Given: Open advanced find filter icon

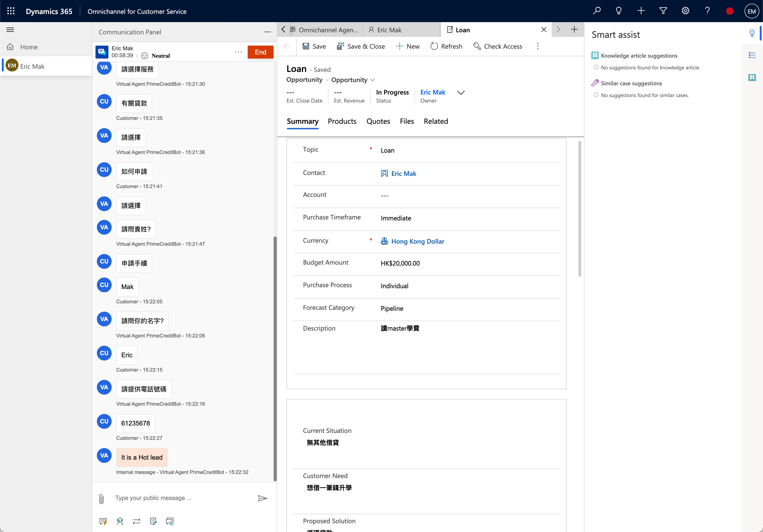Looking at the screenshot, I should (x=663, y=11).
